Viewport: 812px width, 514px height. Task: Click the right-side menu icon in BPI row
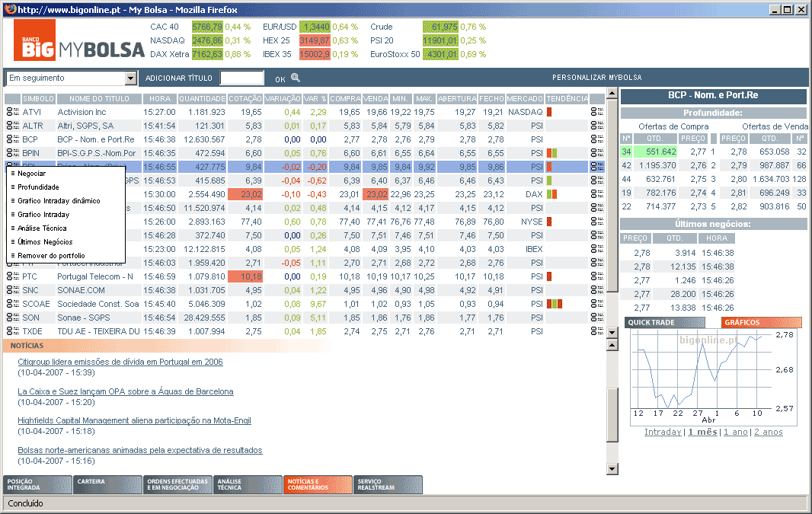point(597,153)
